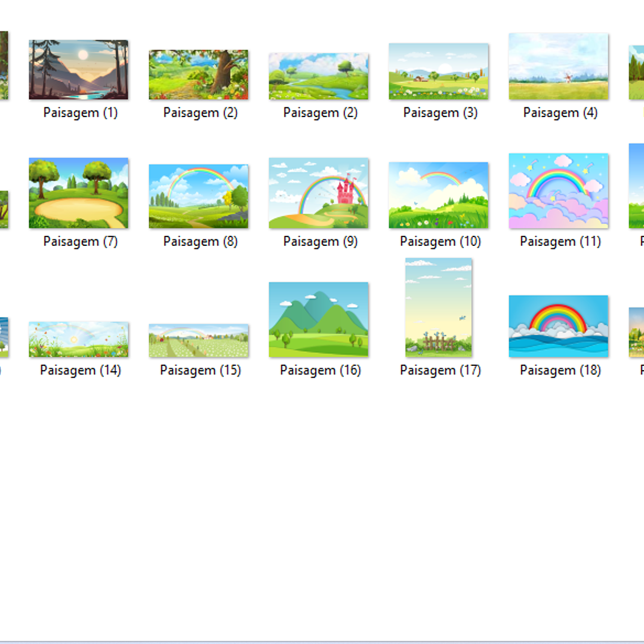Select Paisagem (2) thumbnail with large tree trunk
Image resolution: width=644 pixels, height=644 pixels.
[198, 75]
